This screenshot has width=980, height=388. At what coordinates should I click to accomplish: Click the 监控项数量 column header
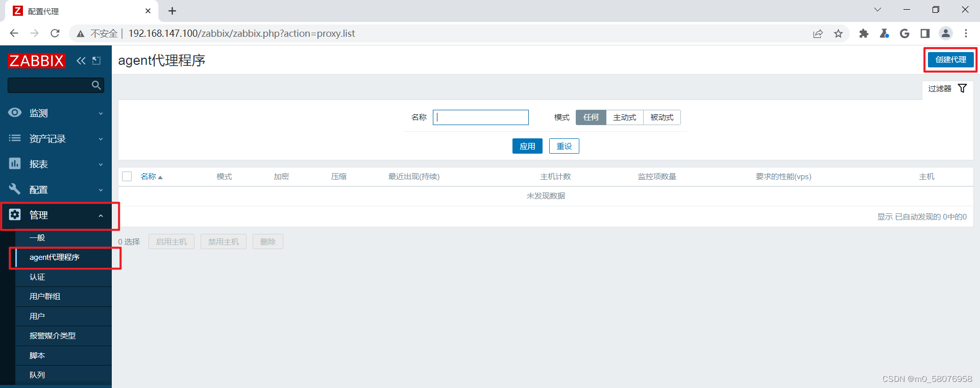coord(657,177)
